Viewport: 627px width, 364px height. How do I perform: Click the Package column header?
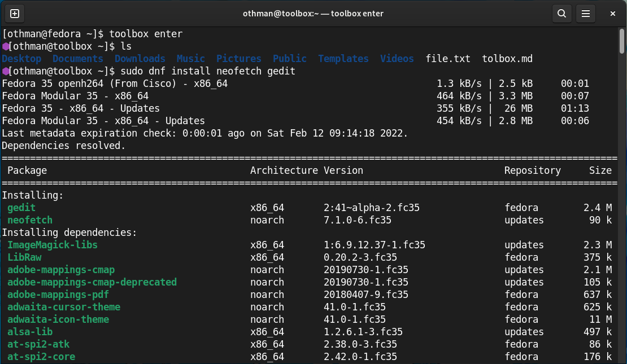(x=27, y=170)
